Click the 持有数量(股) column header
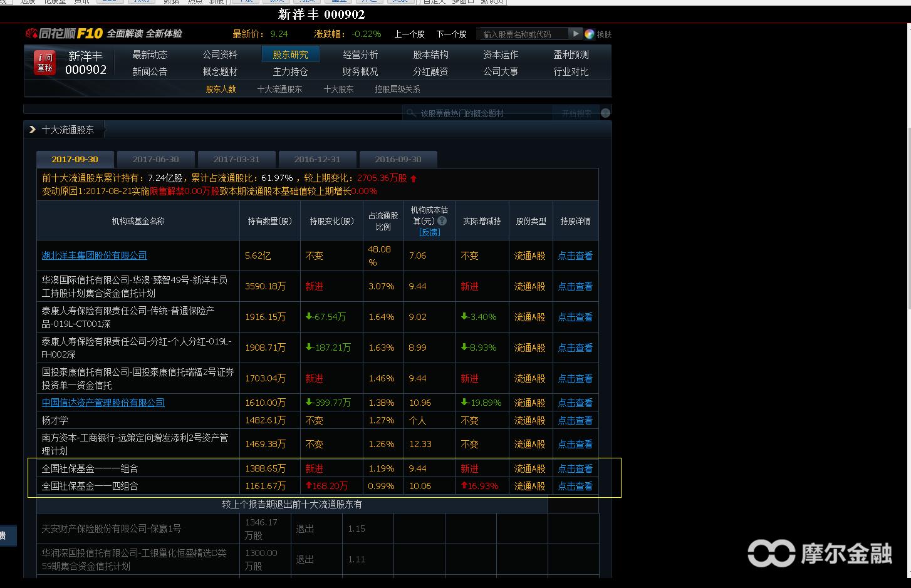 [x=270, y=221]
